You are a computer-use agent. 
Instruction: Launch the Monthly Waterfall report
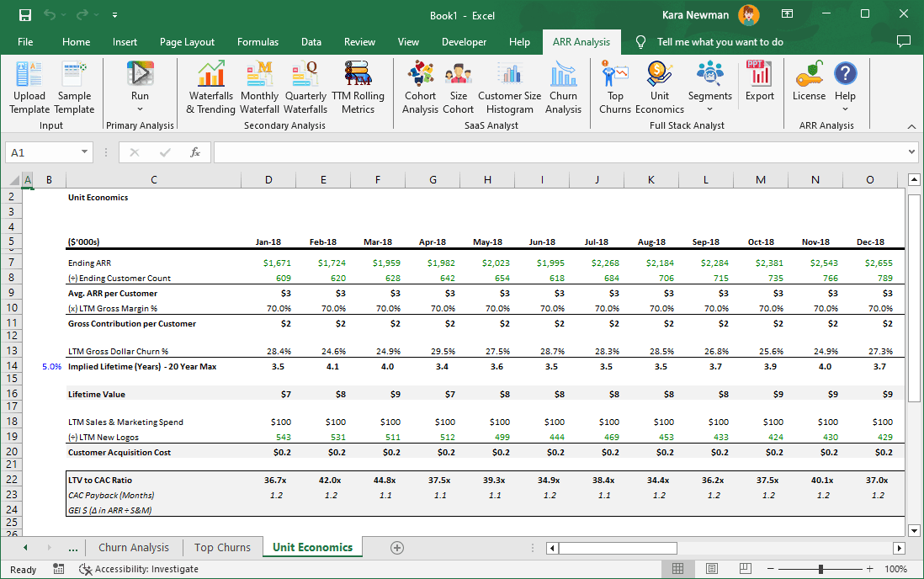[259, 84]
